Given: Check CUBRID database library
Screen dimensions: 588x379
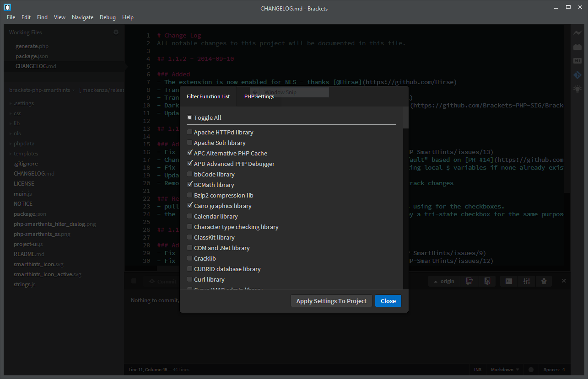Looking at the screenshot, I should click(x=190, y=269).
